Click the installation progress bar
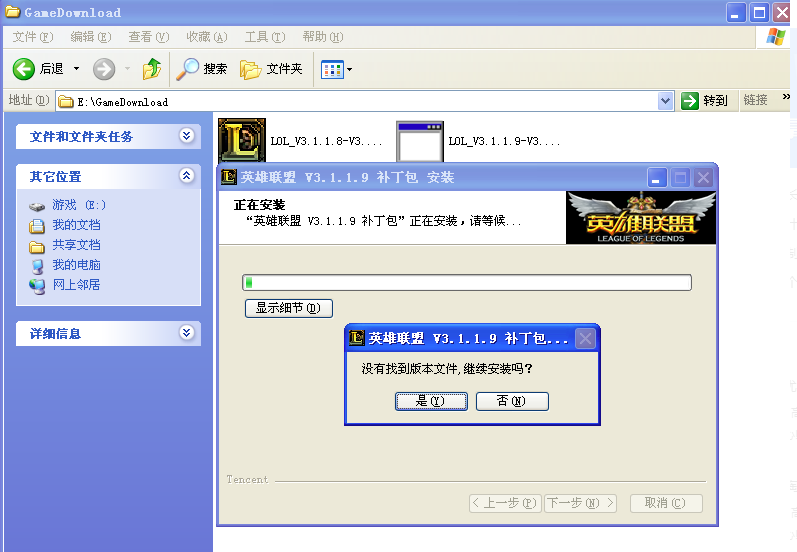The height and width of the screenshot is (552, 797). (467, 283)
